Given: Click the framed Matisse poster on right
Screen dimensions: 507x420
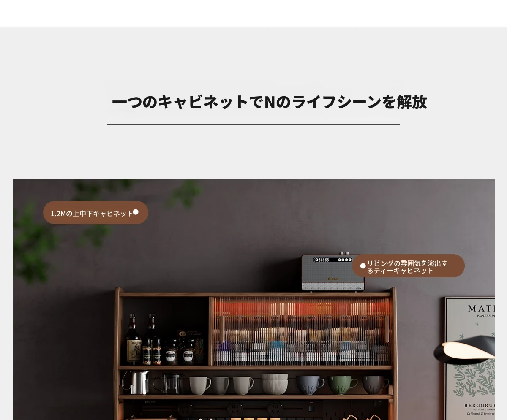Looking at the screenshot, I should 469,359.
